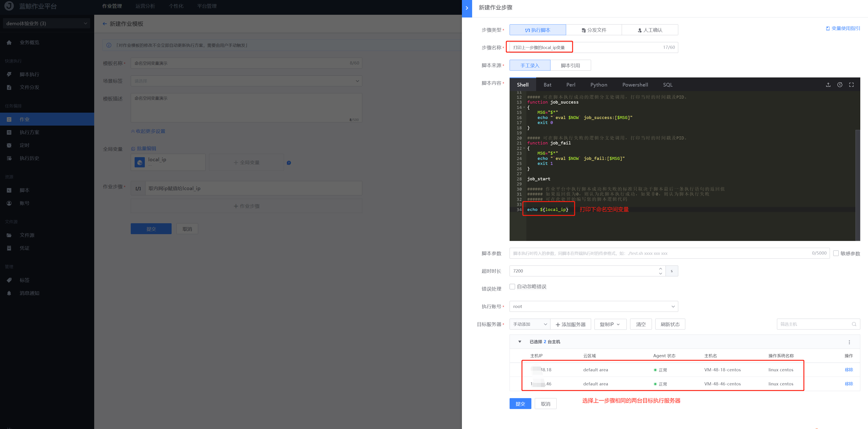Open 平台管理 top menu
Viewport: 868px width, 429px height.
207,6
